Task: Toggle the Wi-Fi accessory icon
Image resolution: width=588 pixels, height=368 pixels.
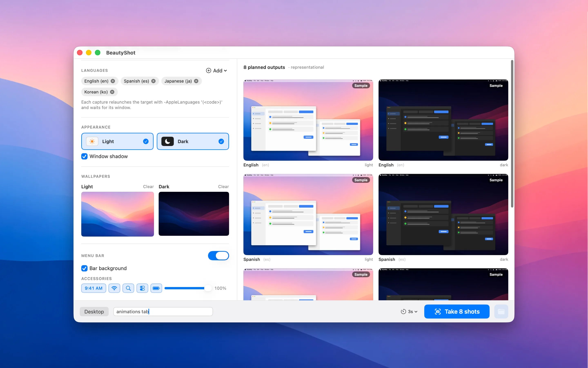Action: click(x=114, y=288)
